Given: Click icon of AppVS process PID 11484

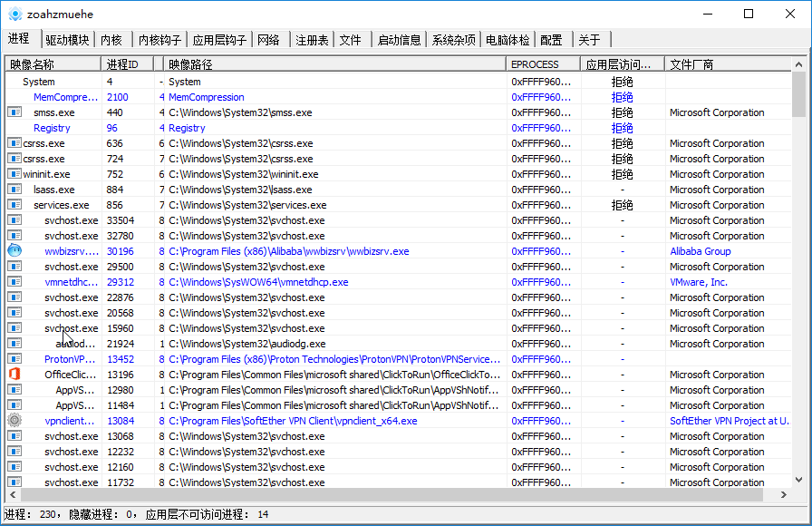Looking at the screenshot, I should pyautogui.click(x=14, y=404).
